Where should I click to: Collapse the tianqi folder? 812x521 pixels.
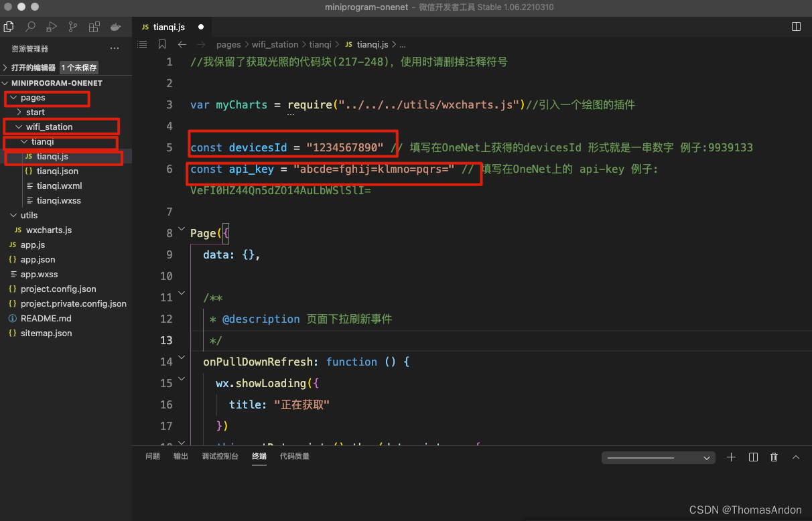[x=24, y=142]
